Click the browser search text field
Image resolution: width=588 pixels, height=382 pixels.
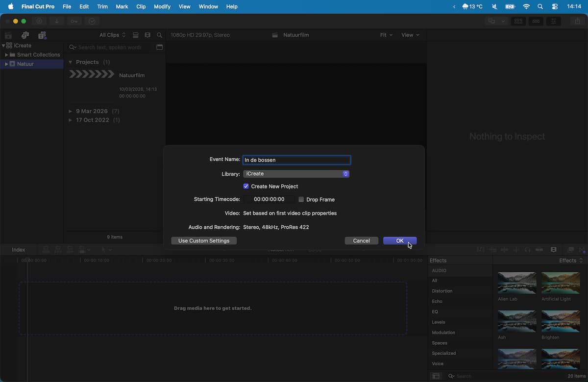110,47
